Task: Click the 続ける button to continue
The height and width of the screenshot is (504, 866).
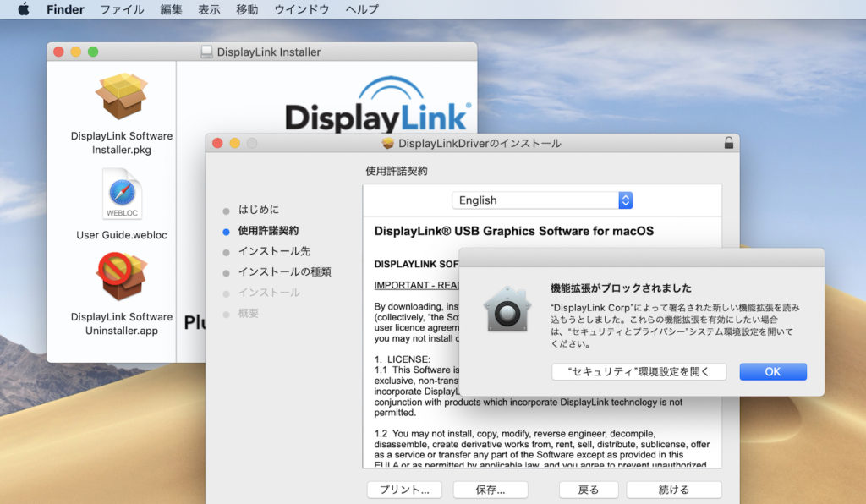Action: tap(673, 490)
